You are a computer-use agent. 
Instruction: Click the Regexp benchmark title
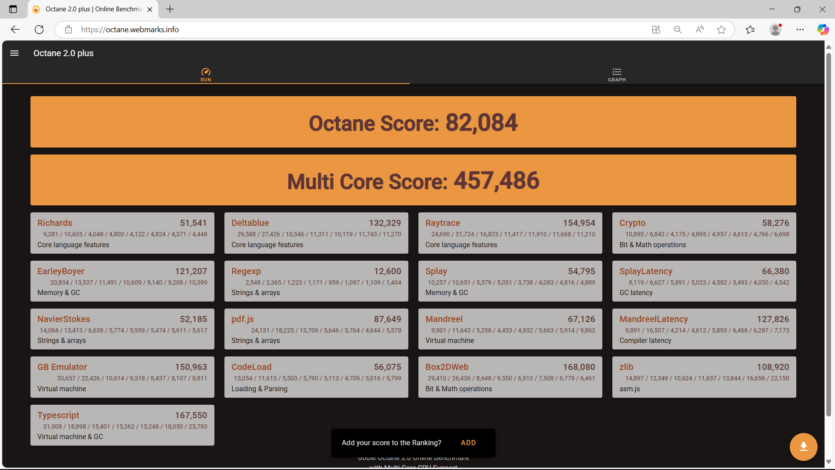(246, 271)
